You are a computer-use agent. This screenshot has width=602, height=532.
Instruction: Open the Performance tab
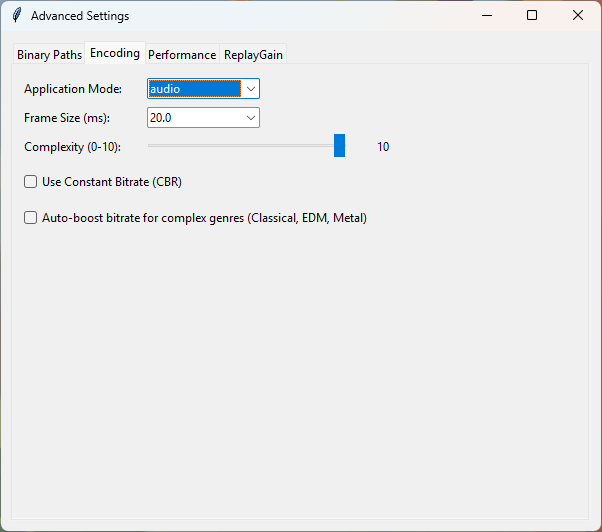[x=182, y=55]
